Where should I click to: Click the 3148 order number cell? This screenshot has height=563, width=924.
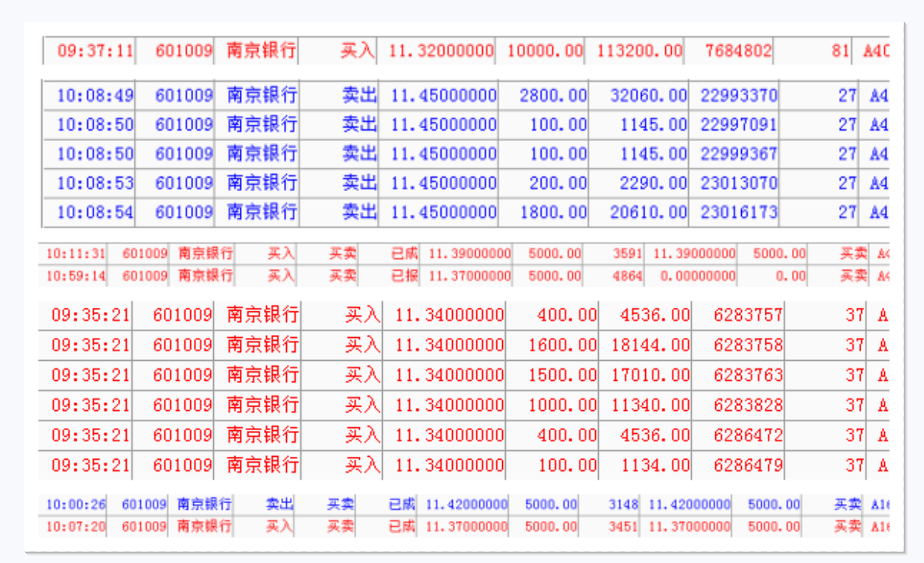click(x=623, y=505)
